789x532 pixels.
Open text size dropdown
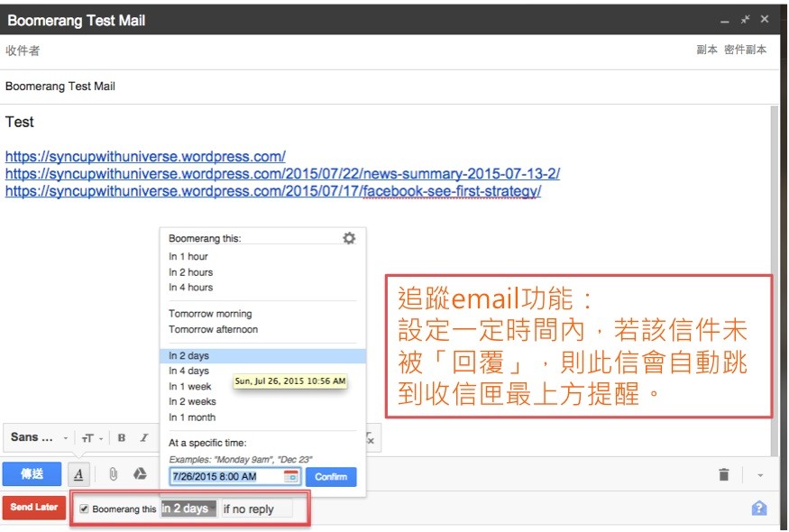tap(92, 438)
